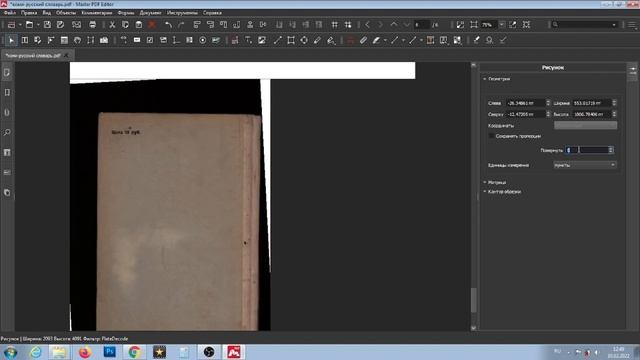Screen dimensions: 640x360
Task: Open the Файл menu
Action: [9, 13]
